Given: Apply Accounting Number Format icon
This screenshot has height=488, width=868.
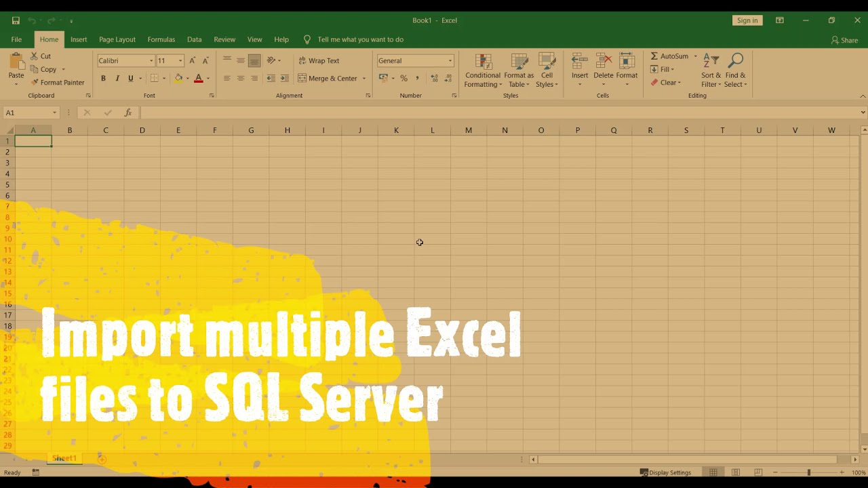Looking at the screenshot, I should [383, 79].
